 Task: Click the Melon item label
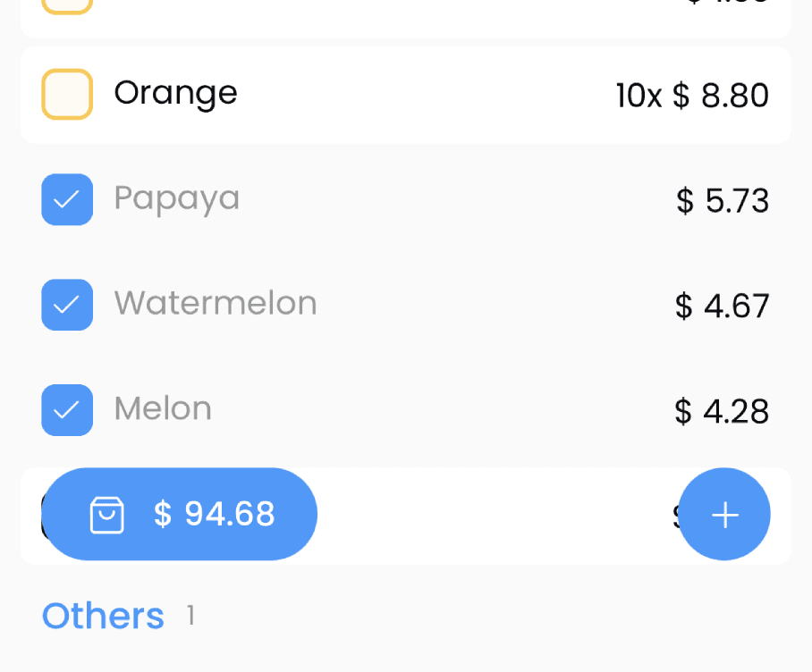(163, 408)
